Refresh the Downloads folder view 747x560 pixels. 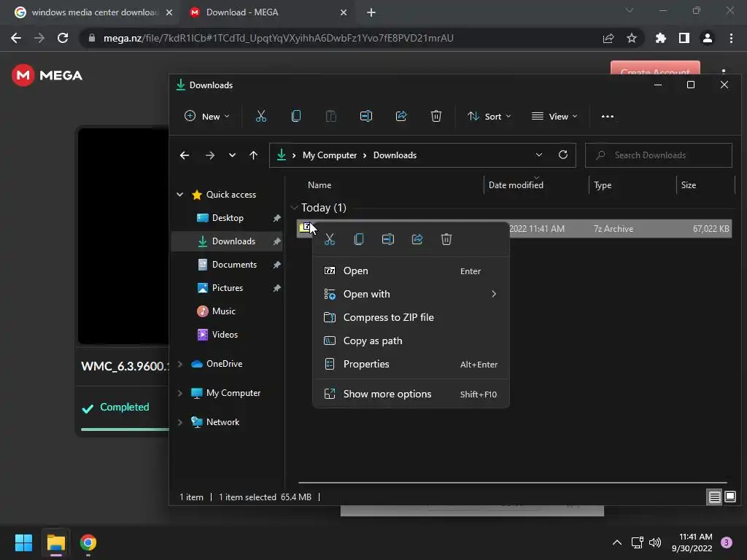pos(563,155)
